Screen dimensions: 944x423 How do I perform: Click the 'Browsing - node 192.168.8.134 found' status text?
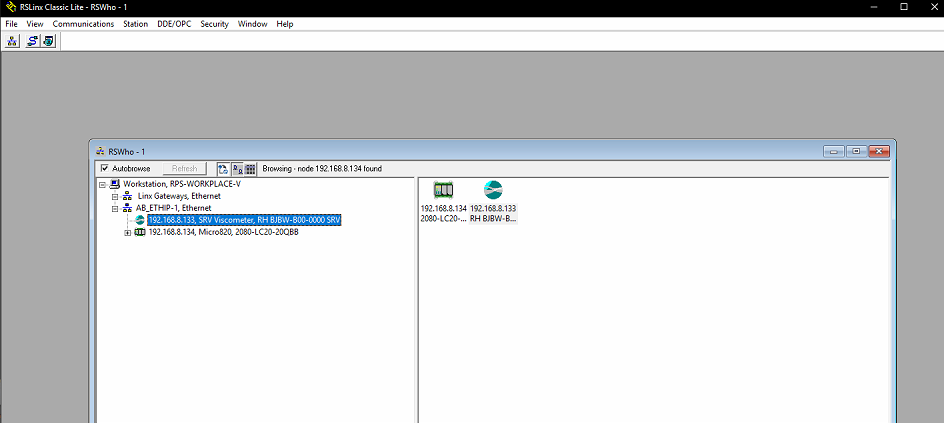click(x=322, y=169)
